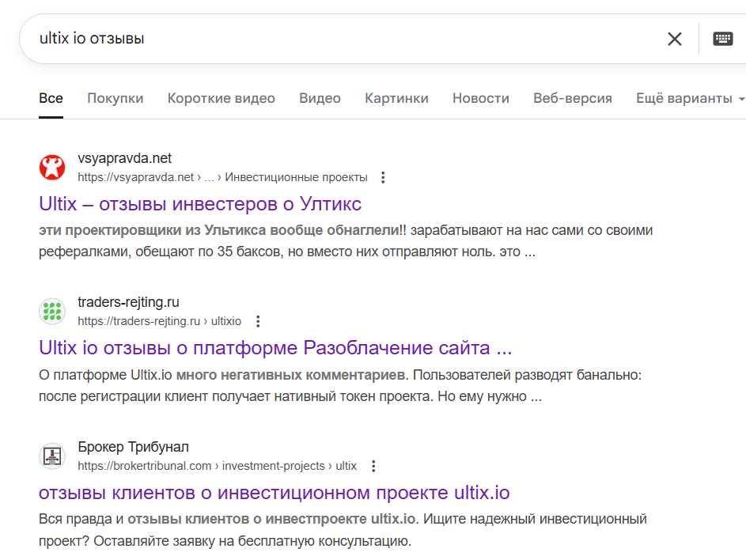This screenshot has width=746, height=560.
Task: Open the on-screen keyboard icon
Action: click(x=723, y=39)
